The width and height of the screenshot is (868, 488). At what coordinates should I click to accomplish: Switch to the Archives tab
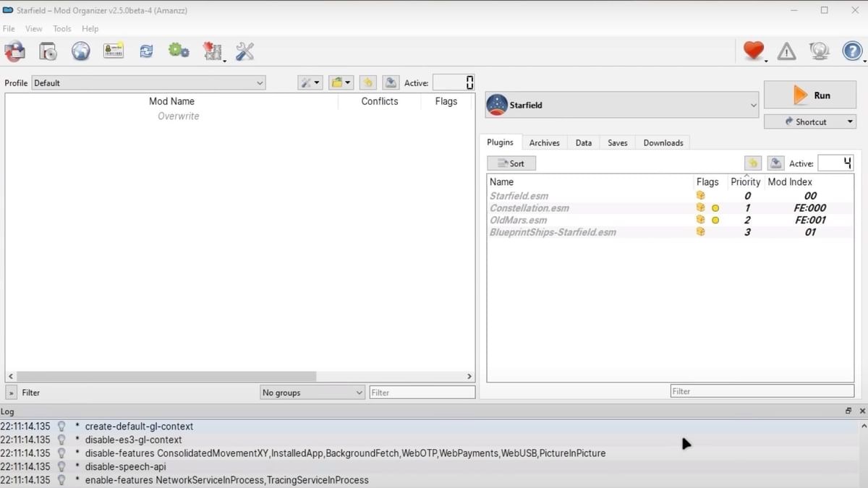pyautogui.click(x=544, y=143)
